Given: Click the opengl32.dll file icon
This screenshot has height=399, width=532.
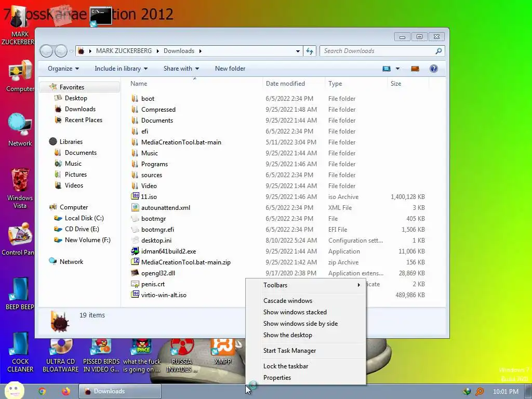Looking at the screenshot, I should 135,273.
